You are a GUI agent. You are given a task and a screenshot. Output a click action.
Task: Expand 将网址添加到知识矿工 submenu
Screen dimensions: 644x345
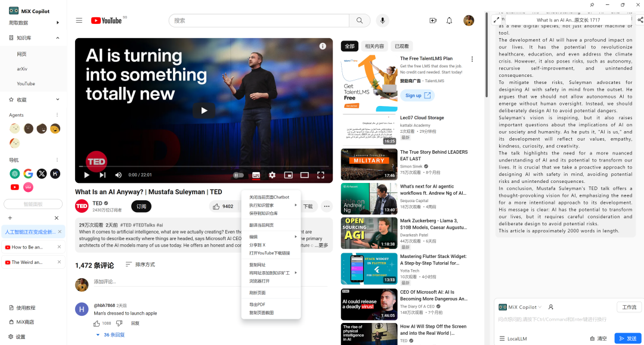(271, 273)
